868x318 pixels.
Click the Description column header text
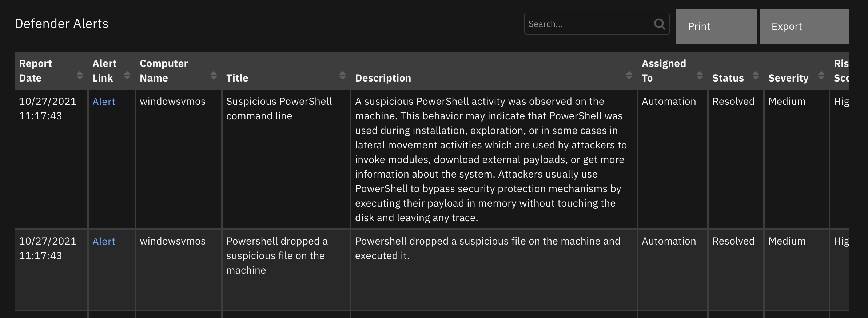383,78
